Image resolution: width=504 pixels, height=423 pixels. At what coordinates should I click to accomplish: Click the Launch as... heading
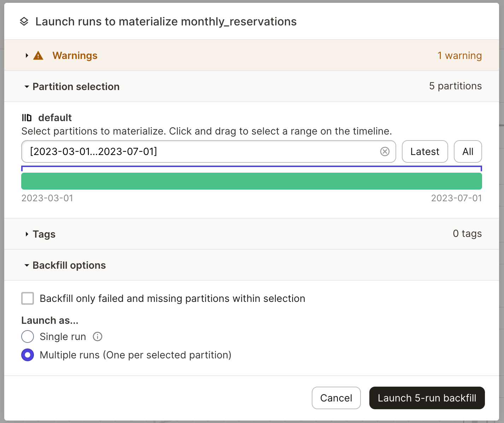(50, 320)
